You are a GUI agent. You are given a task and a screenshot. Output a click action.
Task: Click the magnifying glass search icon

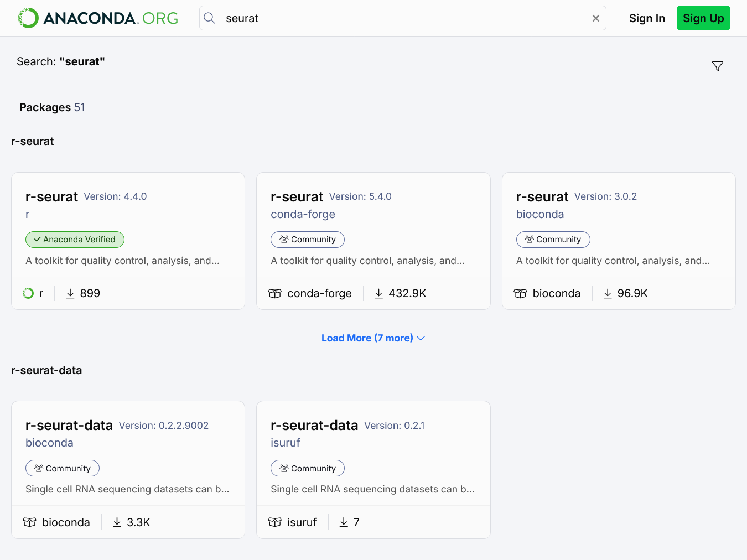coord(209,18)
